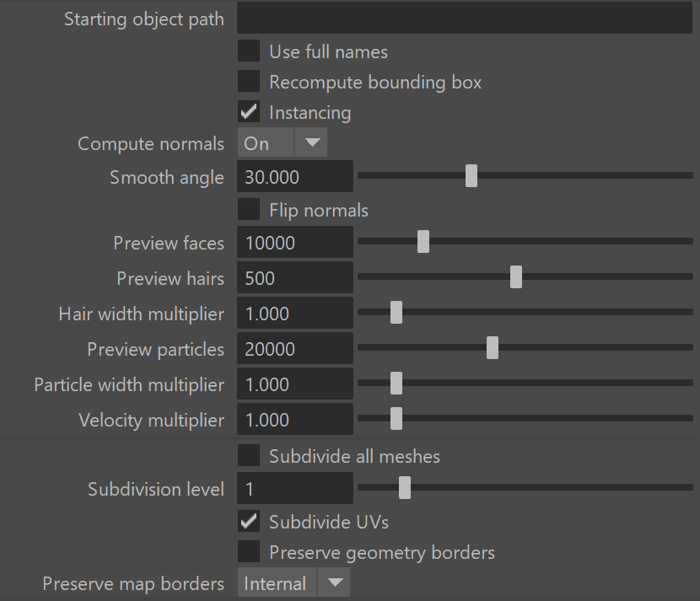This screenshot has width=700, height=601.
Task: Click the Preview particles slider handle
Action: pos(493,348)
